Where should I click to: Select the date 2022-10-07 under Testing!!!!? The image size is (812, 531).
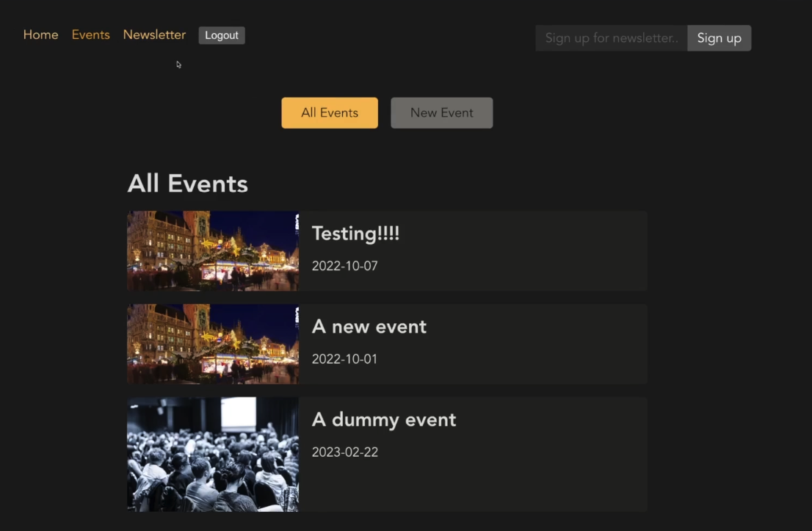[x=344, y=266]
